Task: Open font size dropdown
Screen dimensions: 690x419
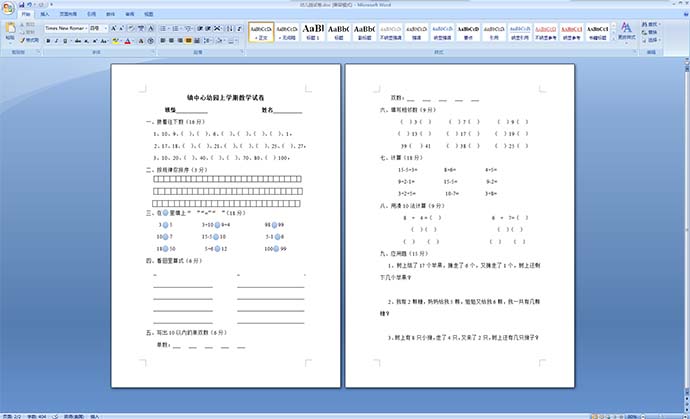Action: coord(106,28)
